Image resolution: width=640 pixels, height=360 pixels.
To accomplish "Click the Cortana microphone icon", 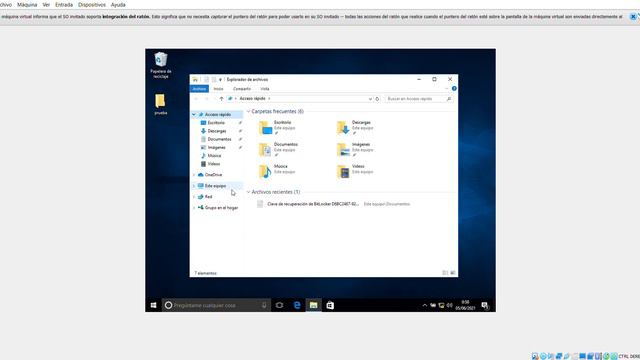I will point(264,305).
